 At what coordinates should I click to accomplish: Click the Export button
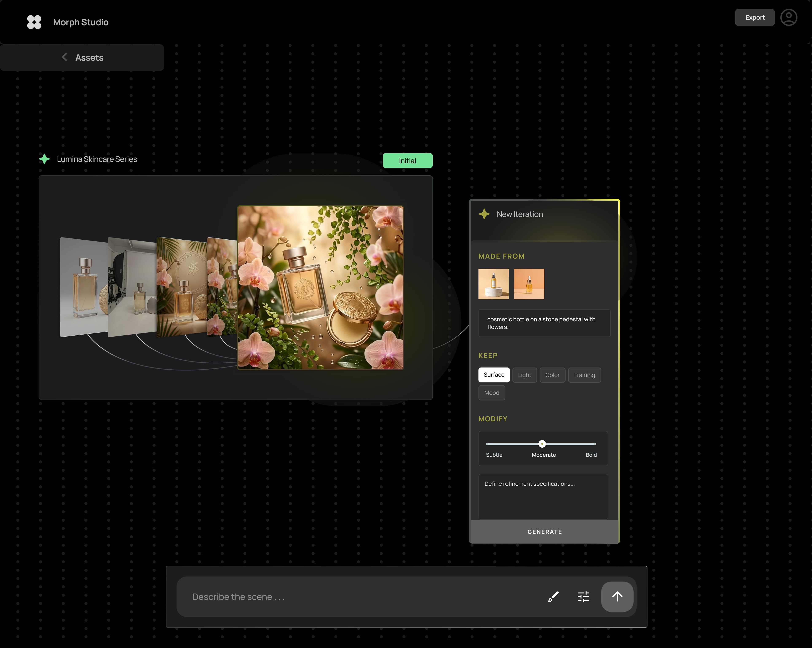point(755,17)
